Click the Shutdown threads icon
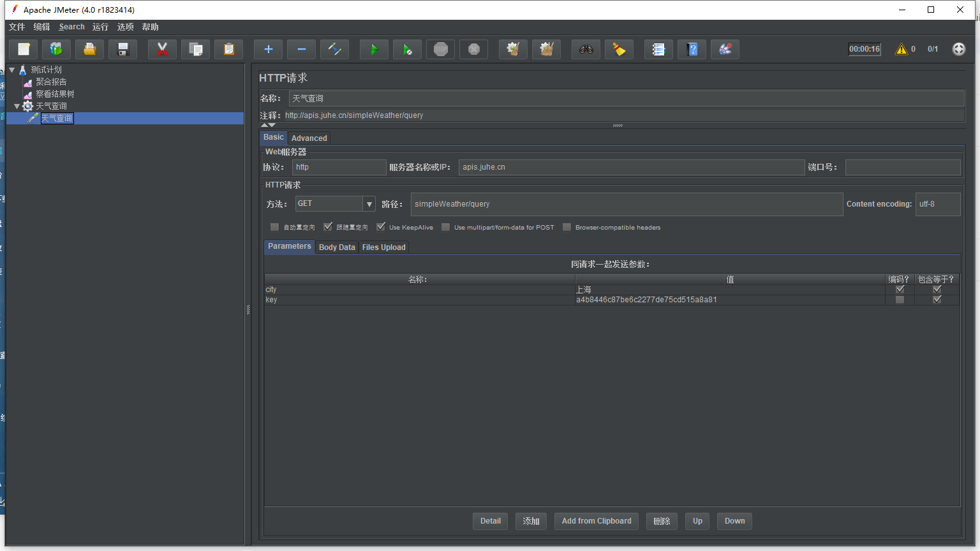 (x=474, y=49)
